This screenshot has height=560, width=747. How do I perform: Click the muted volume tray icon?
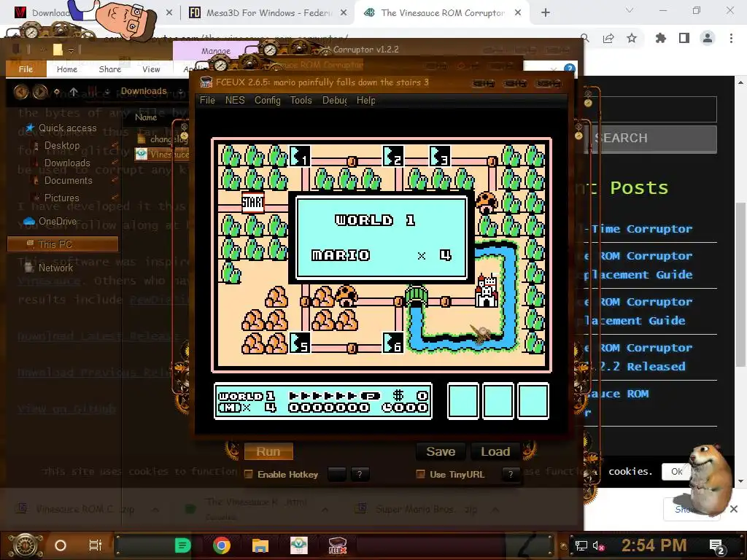pyautogui.click(x=599, y=545)
